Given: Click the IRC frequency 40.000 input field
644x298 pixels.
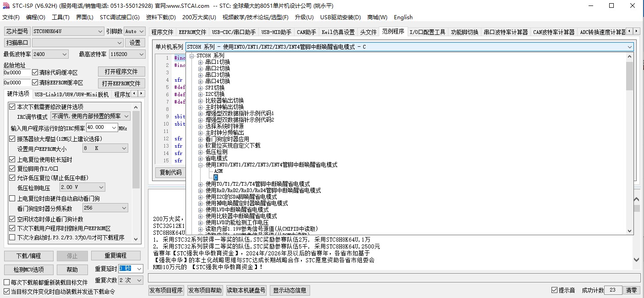Looking at the screenshot, I should pyautogui.click(x=102, y=127).
